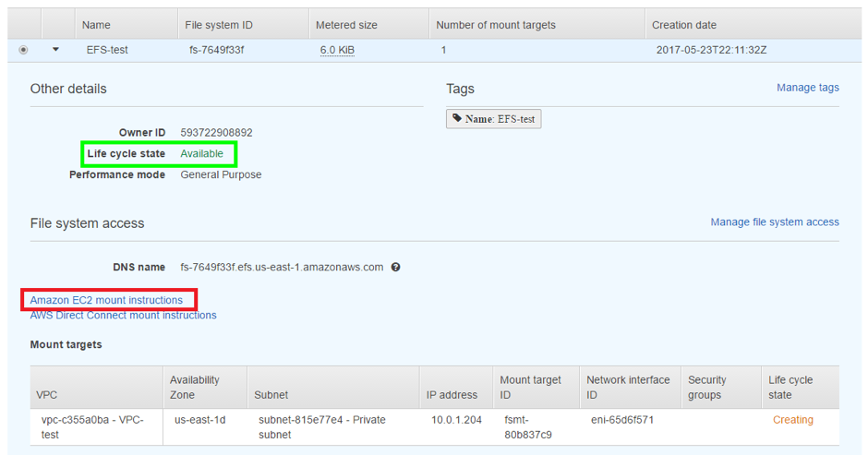Click the Available life cycle state value
Image resolution: width=868 pixels, height=455 pixels.
point(202,154)
